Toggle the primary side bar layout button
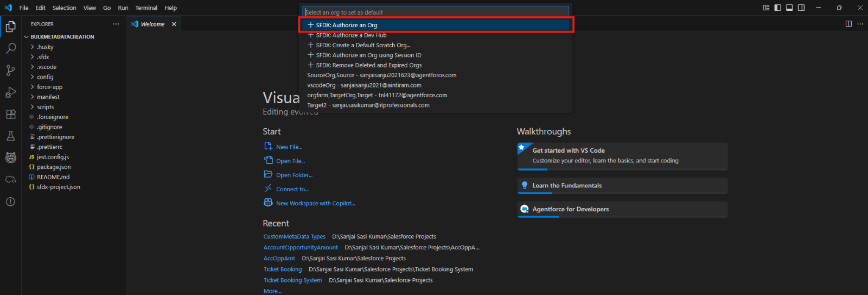 click(777, 8)
